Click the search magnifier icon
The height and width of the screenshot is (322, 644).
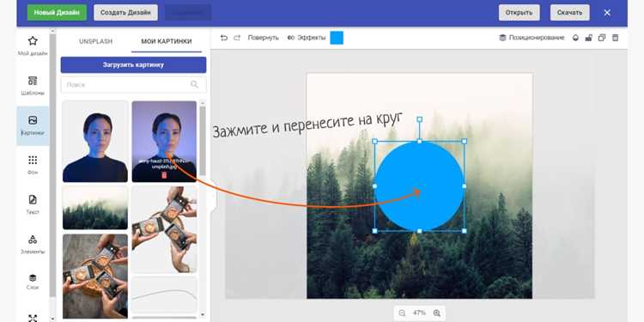pos(195,85)
